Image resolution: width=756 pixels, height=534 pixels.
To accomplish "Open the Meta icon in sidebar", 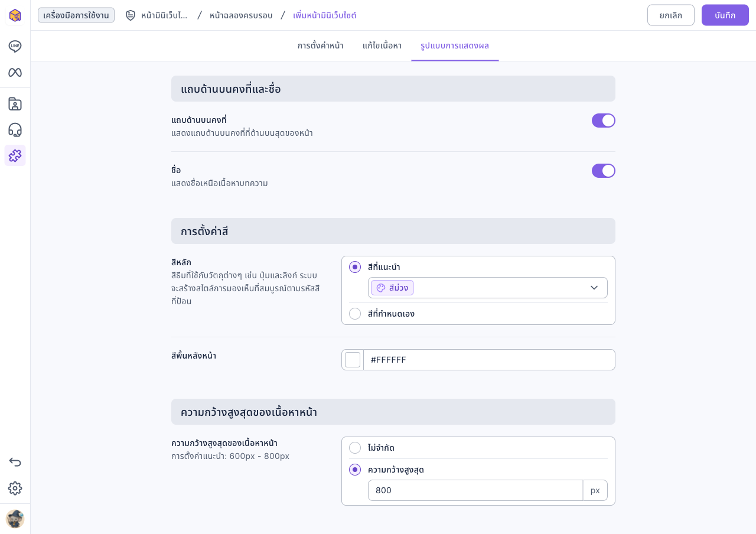I will coord(15,72).
